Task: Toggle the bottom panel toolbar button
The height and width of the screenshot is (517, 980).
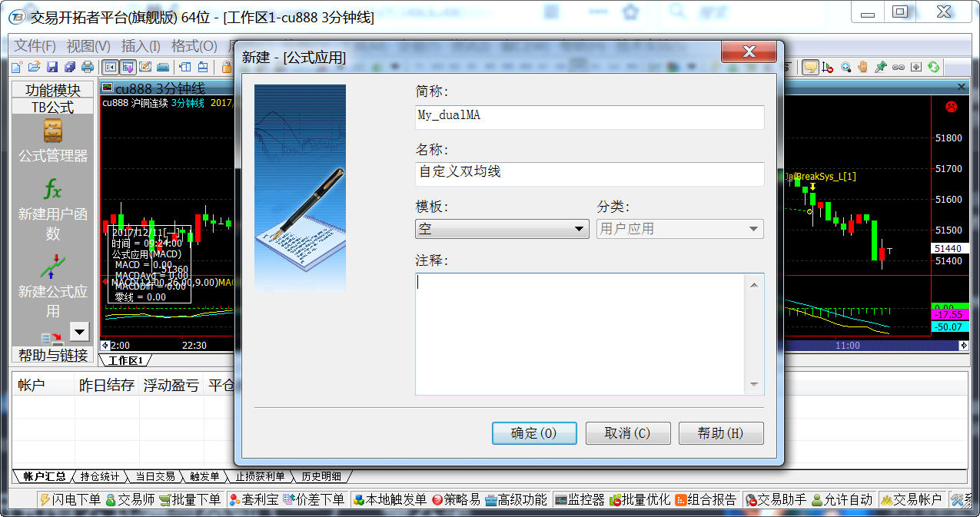Action: [128, 67]
